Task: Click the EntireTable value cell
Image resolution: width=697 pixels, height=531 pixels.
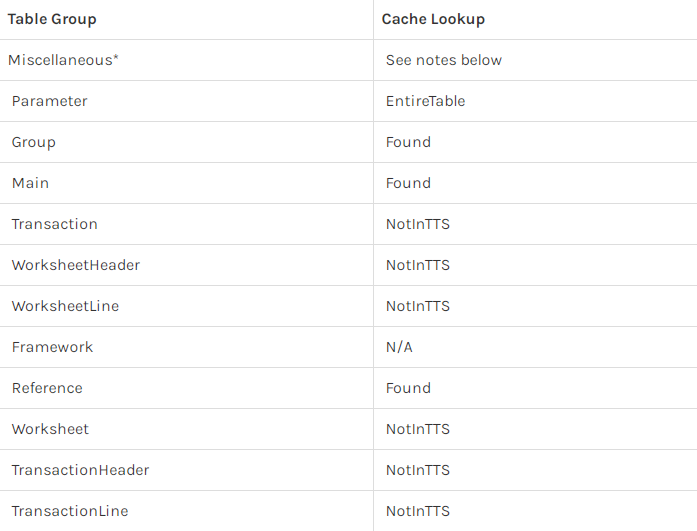Action: 425,101
